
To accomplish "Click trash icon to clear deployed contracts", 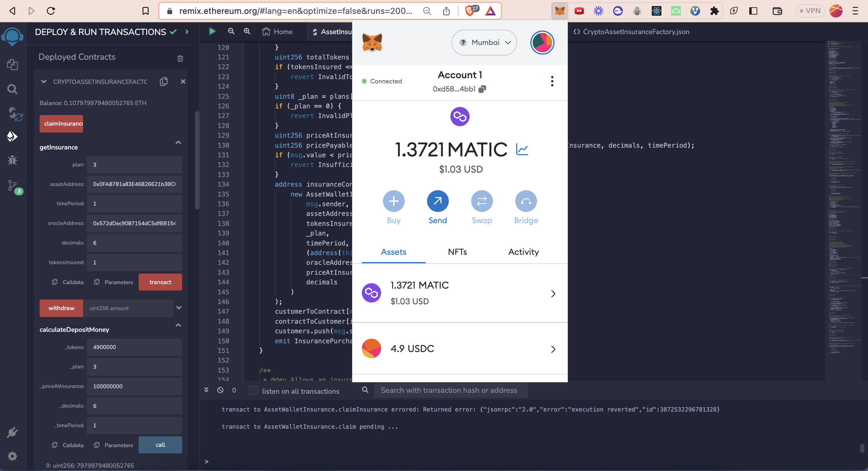I will [180, 59].
